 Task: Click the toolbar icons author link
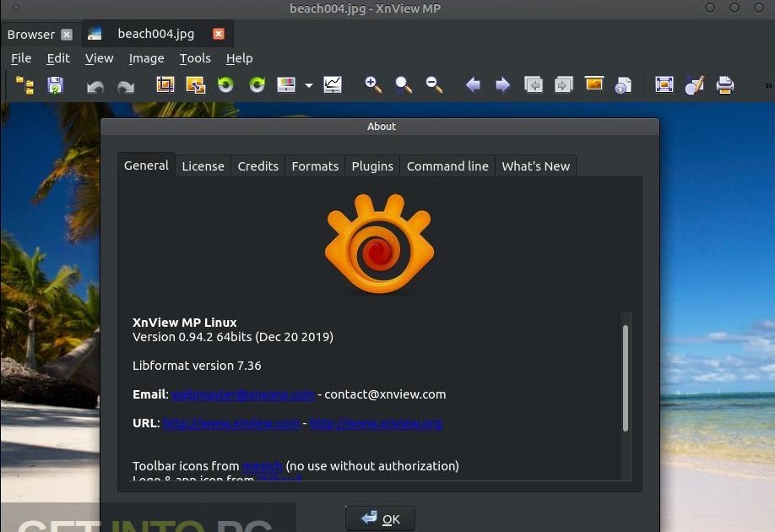pyautogui.click(x=263, y=466)
